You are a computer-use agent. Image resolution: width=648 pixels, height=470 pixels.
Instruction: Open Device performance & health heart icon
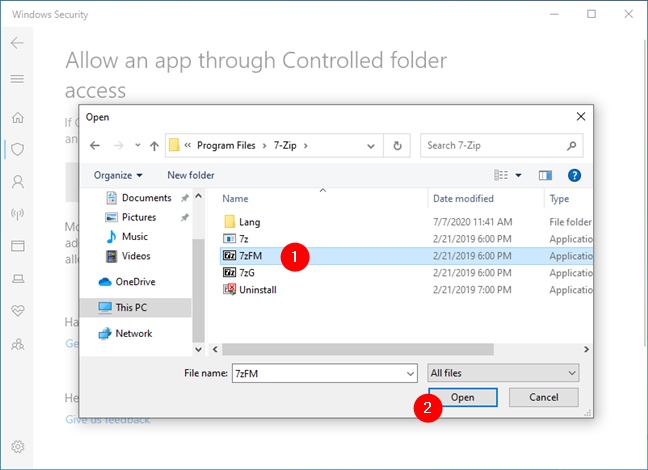(17, 310)
